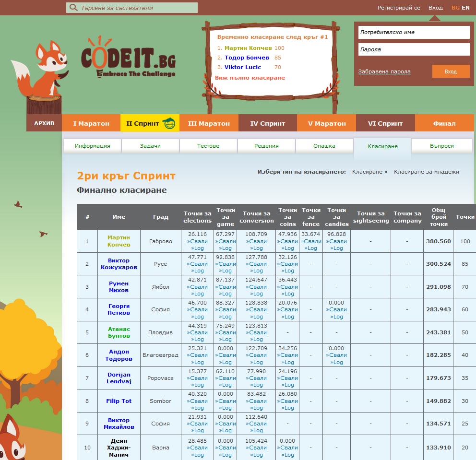Select the II Спринт round tab
Image resolution: width=476 pixels, height=460 pixels.
(x=150, y=123)
